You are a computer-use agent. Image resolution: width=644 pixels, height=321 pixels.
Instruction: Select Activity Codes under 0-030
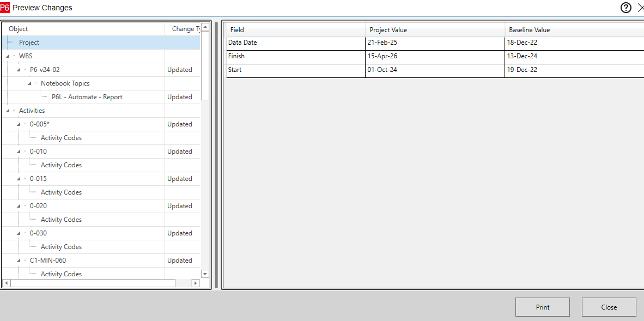61,246
